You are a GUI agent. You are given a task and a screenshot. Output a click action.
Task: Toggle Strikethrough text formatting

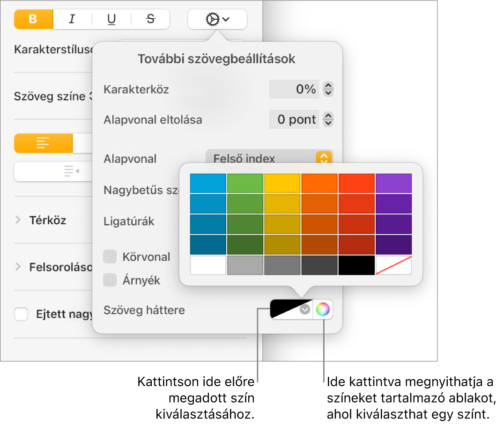pyautogui.click(x=150, y=19)
